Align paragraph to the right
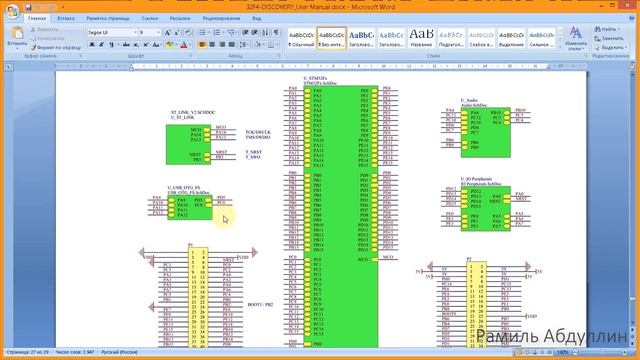 coord(222,44)
